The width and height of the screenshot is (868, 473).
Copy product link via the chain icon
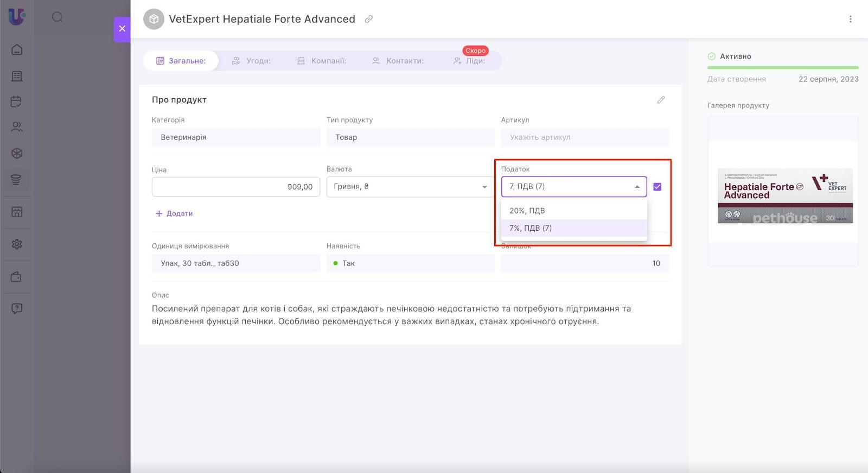(x=369, y=19)
